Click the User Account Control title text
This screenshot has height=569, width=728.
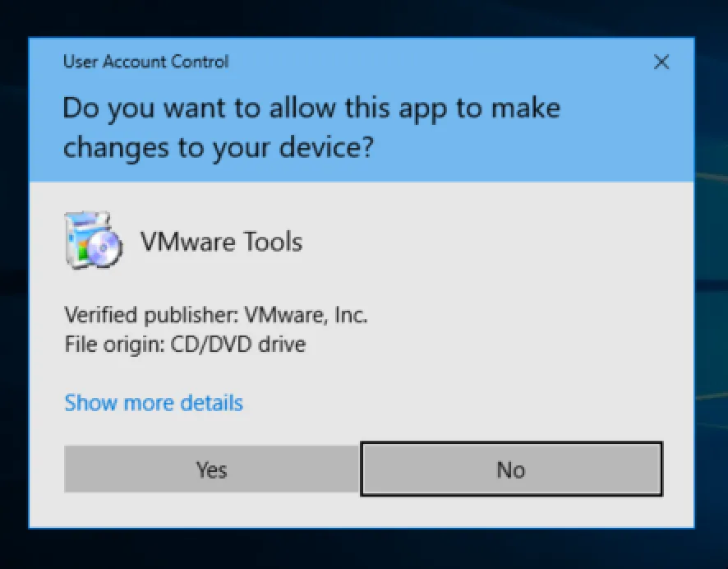coord(145,62)
